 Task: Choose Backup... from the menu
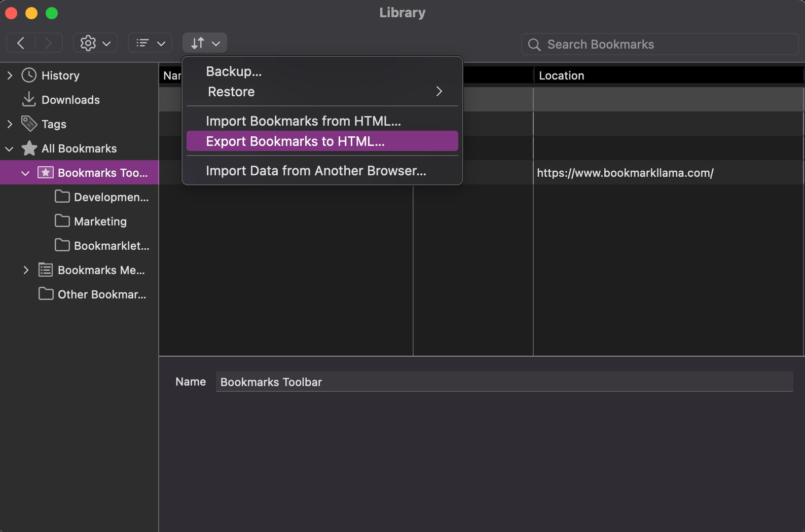pos(322,71)
